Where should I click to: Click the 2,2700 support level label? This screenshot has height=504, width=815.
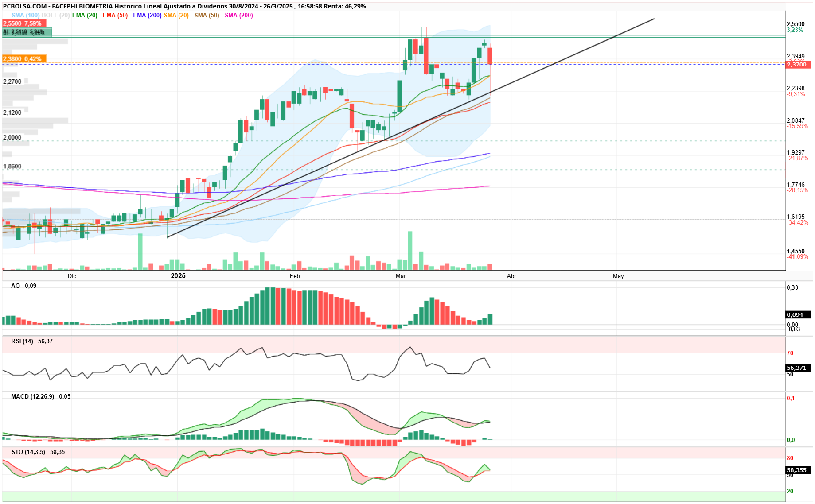(x=12, y=82)
